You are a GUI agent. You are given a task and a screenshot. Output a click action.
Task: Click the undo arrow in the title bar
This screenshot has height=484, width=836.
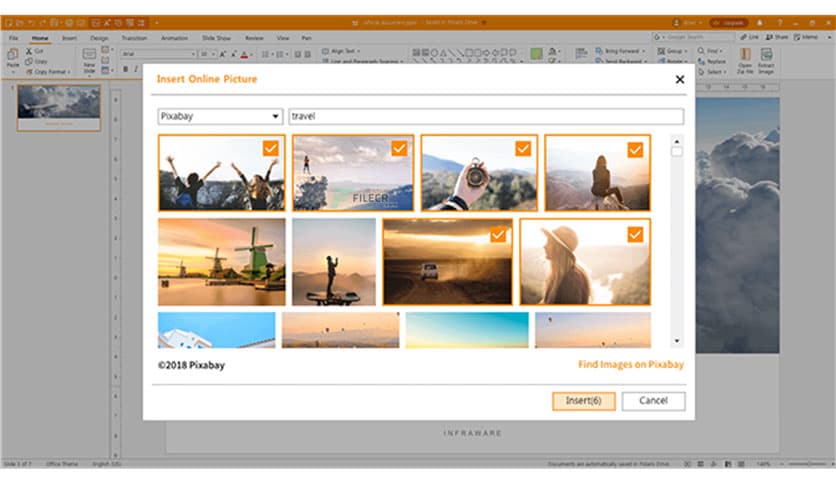[x=31, y=23]
